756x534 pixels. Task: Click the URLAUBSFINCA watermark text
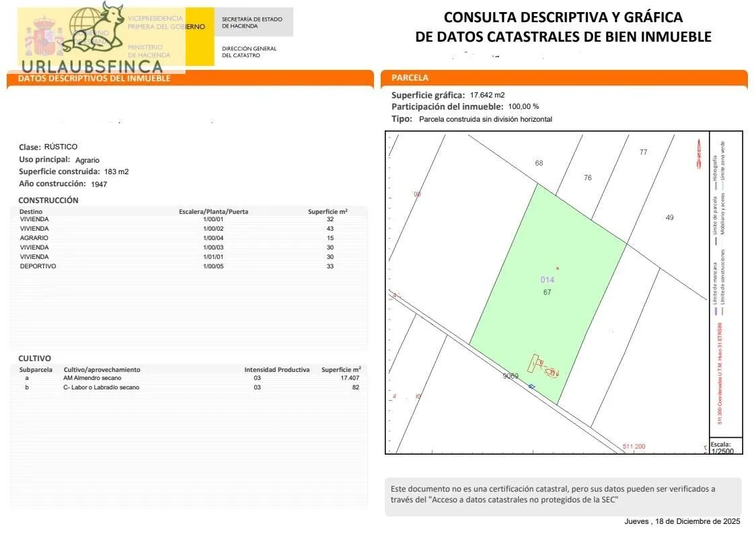[x=92, y=67]
